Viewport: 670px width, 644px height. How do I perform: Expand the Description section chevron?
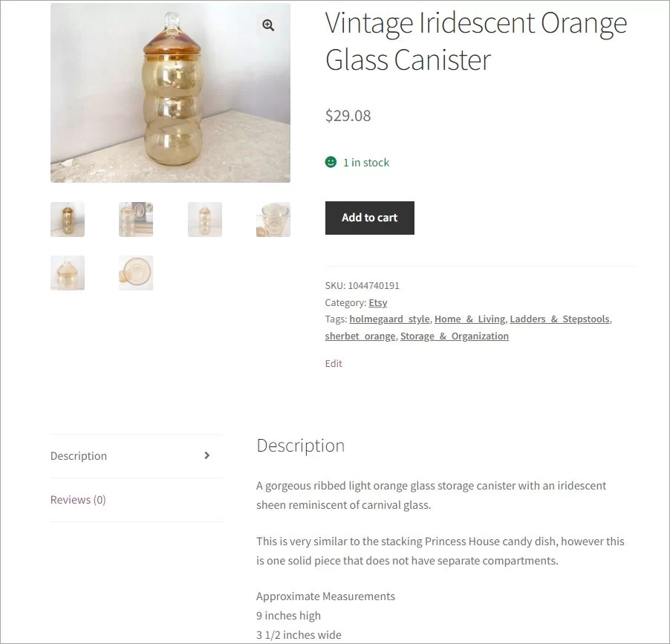(x=207, y=455)
